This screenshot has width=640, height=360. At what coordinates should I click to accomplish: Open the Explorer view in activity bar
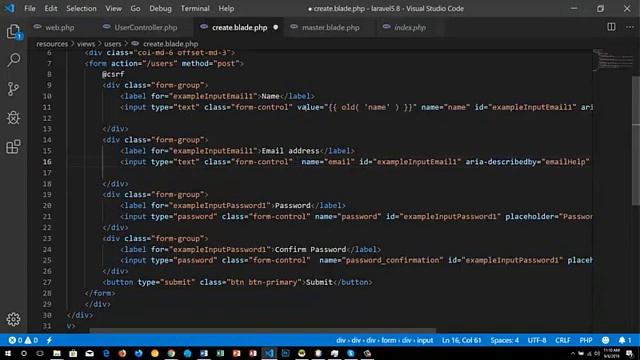[13, 32]
